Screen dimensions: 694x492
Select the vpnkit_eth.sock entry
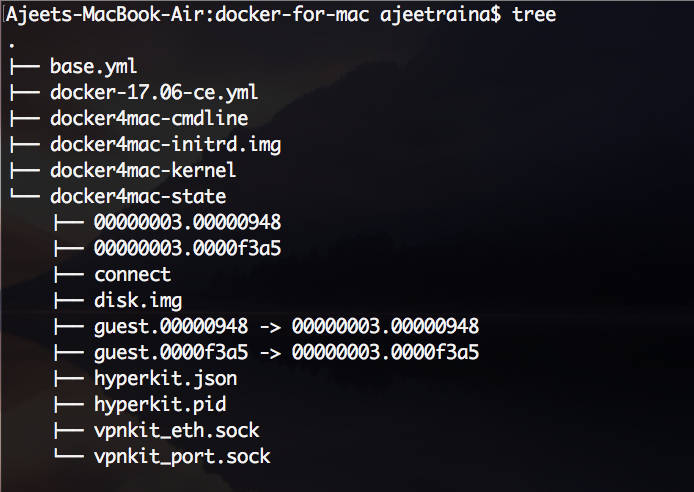[x=177, y=431]
